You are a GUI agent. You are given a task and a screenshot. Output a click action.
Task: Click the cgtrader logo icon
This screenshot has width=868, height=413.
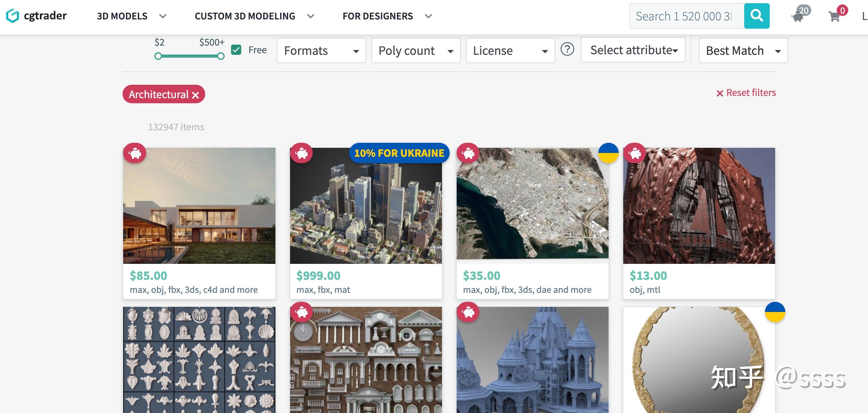click(12, 16)
